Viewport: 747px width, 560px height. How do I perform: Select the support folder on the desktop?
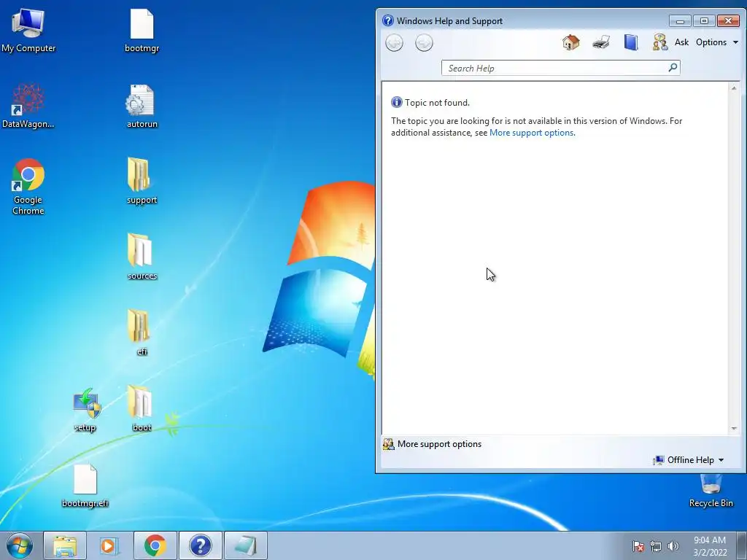[142, 182]
